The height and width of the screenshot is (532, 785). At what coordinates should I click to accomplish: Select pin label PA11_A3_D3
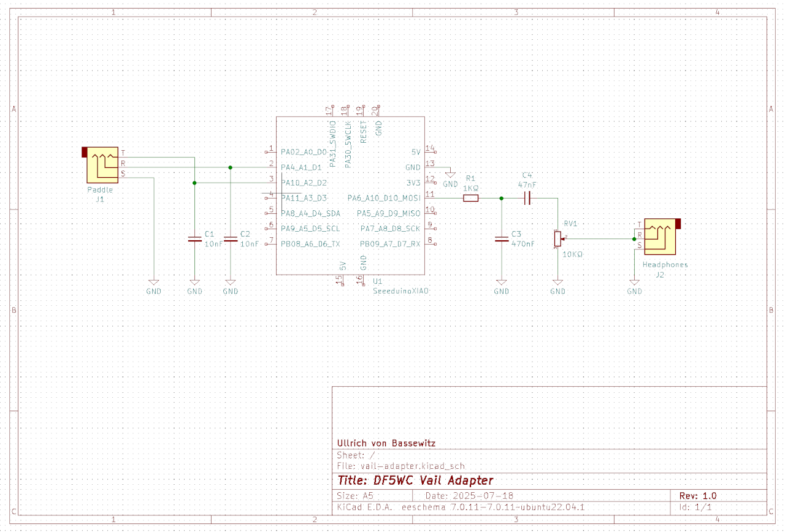pos(304,198)
